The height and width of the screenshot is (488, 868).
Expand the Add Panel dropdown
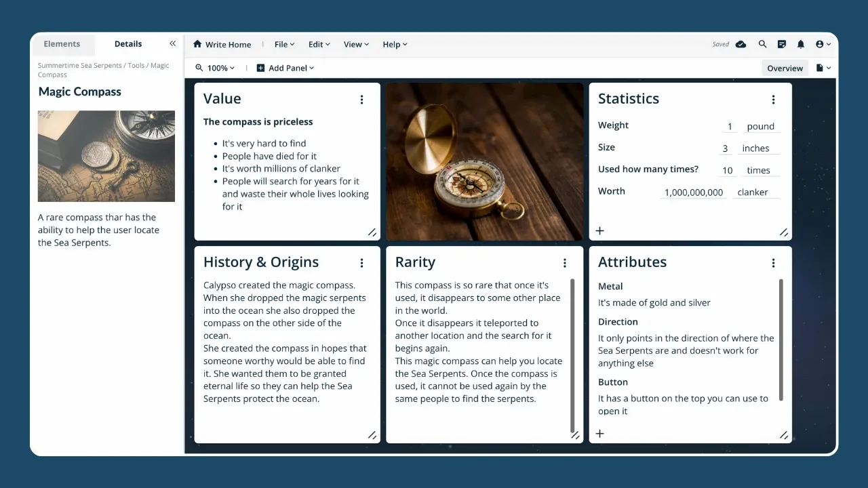(285, 68)
